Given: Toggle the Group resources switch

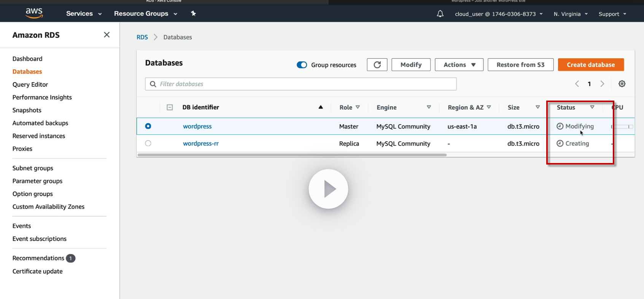Looking at the screenshot, I should [302, 65].
